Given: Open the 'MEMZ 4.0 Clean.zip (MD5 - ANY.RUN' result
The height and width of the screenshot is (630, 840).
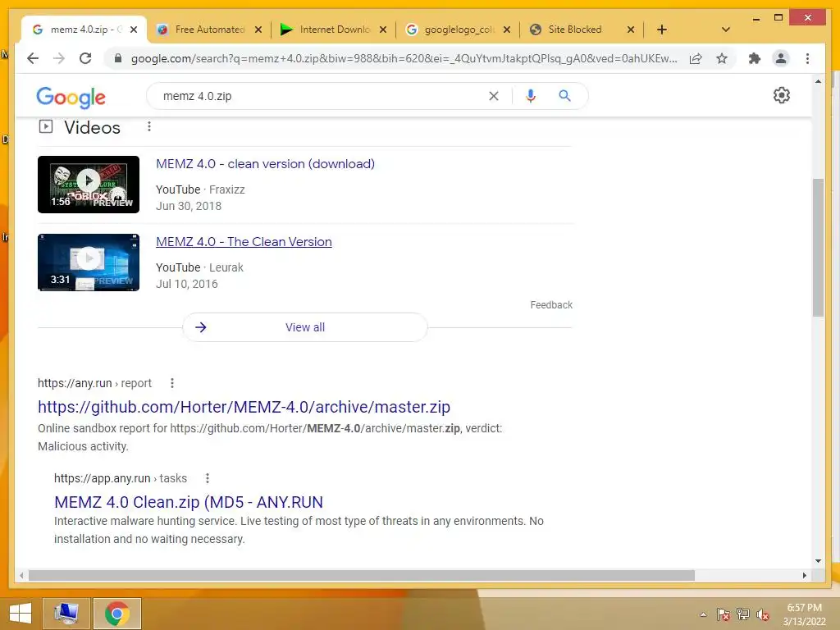Looking at the screenshot, I should (x=189, y=502).
